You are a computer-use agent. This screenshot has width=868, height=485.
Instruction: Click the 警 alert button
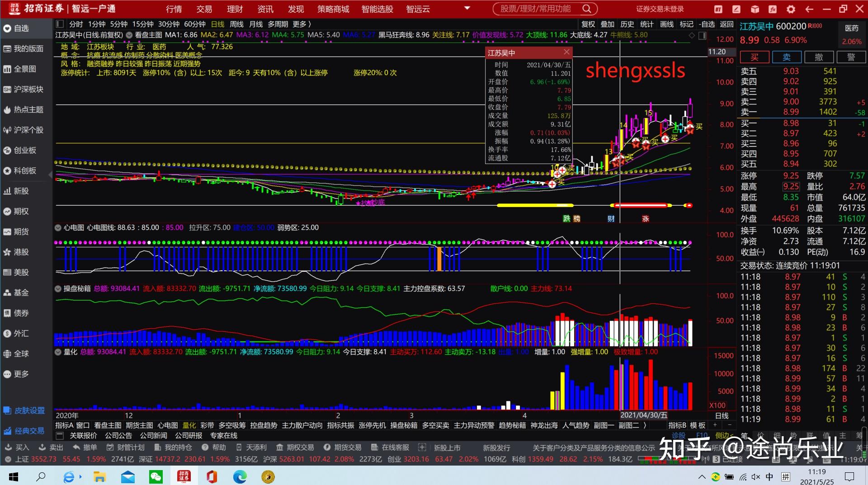(851, 57)
